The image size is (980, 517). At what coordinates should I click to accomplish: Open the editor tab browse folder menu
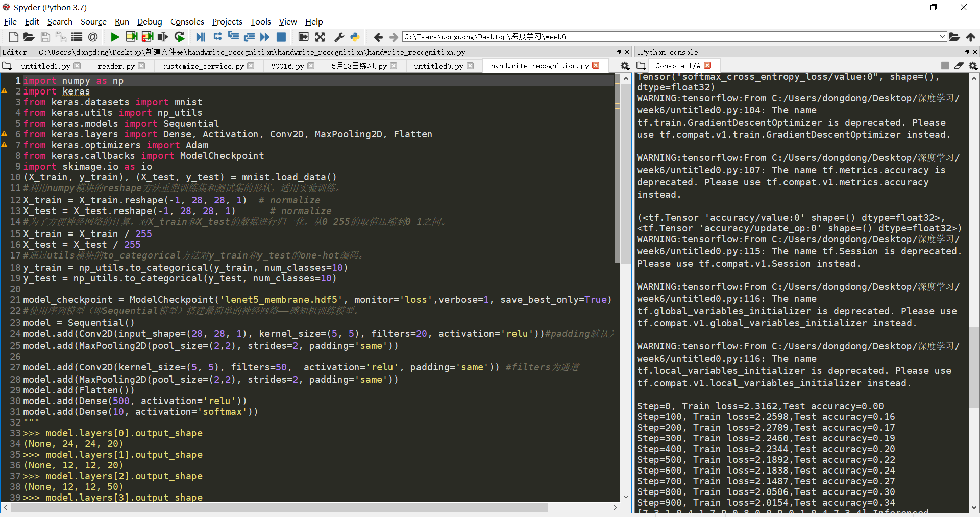pyautogui.click(x=7, y=66)
